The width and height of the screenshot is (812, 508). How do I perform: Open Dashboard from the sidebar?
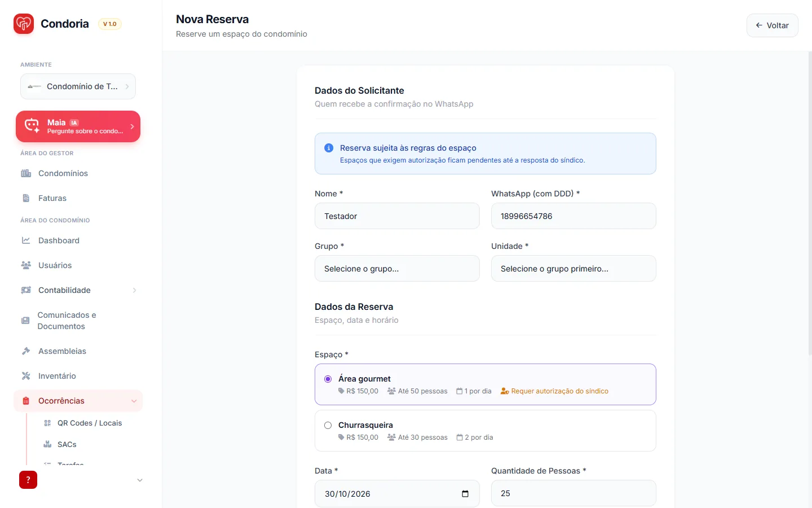78,240
